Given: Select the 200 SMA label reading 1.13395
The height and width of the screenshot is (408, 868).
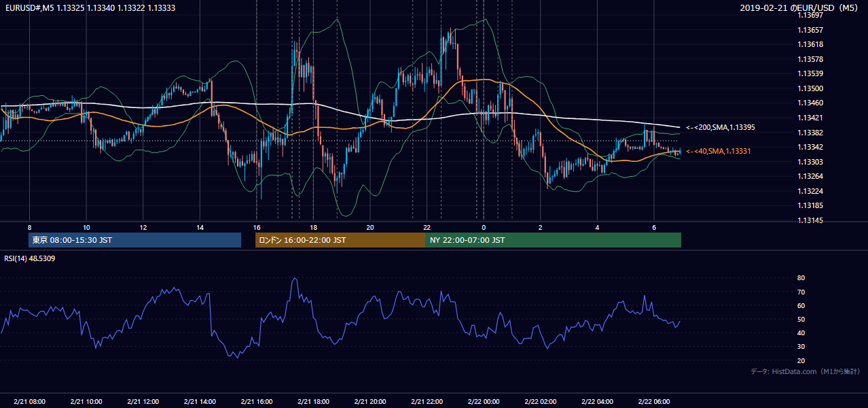Looking at the screenshot, I should coord(721,127).
